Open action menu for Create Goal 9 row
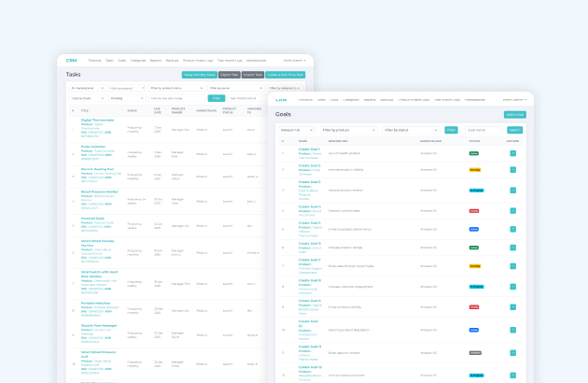The width and height of the screenshot is (588, 383). tap(512, 306)
